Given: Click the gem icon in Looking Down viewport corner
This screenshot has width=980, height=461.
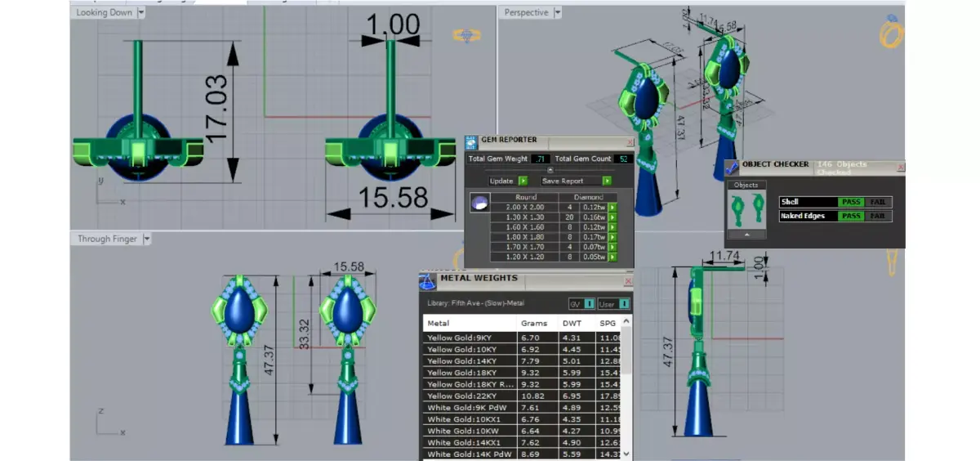Looking at the screenshot, I should click(x=465, y=36).
